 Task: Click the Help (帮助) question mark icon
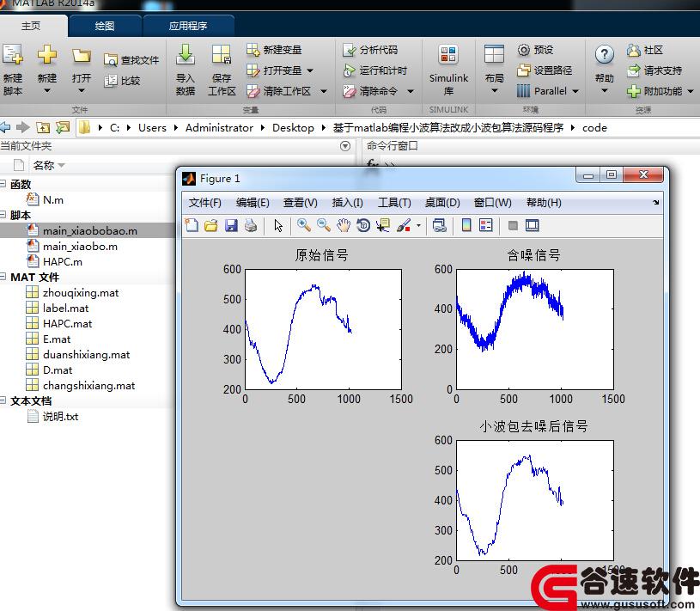pyautogui.click(x=604, y=54)
